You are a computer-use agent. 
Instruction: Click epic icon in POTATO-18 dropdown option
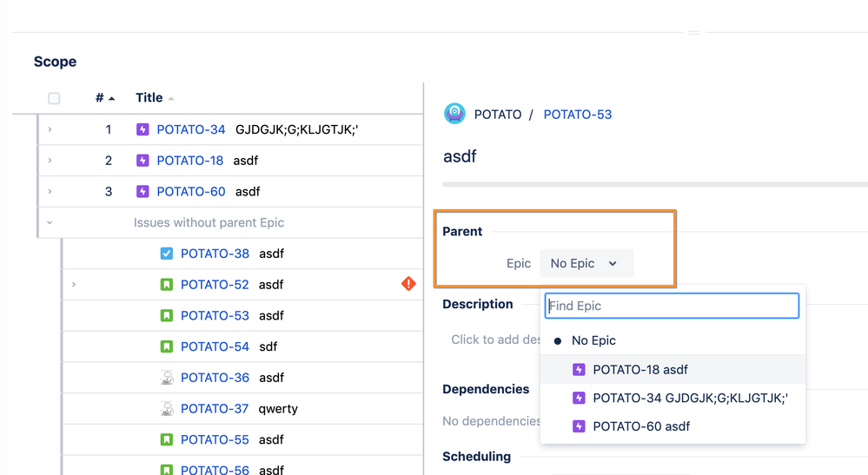click(579, 369)
